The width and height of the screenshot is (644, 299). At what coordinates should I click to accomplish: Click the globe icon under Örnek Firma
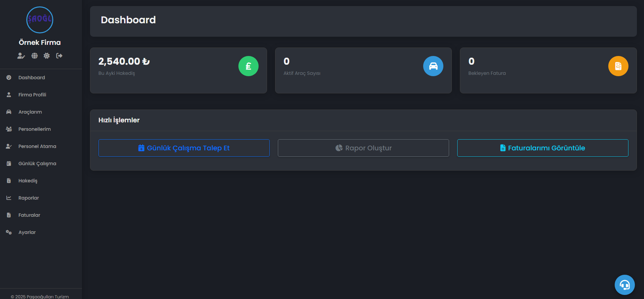click(34, 56)
